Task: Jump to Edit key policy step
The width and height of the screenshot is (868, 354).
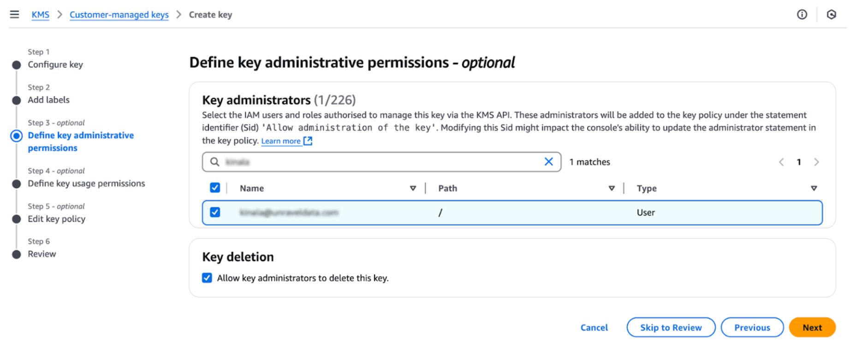Action: pos(56,219)
